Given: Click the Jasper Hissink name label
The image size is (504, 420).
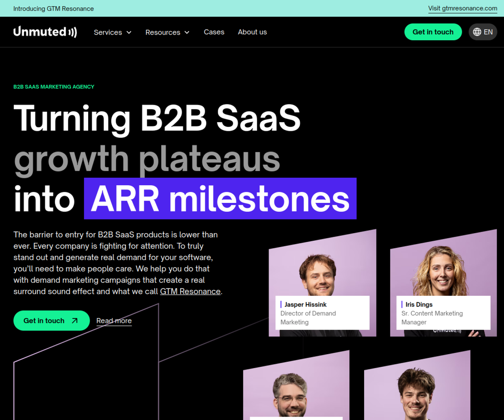Looking at the screenshot, I should coord(306,305).
